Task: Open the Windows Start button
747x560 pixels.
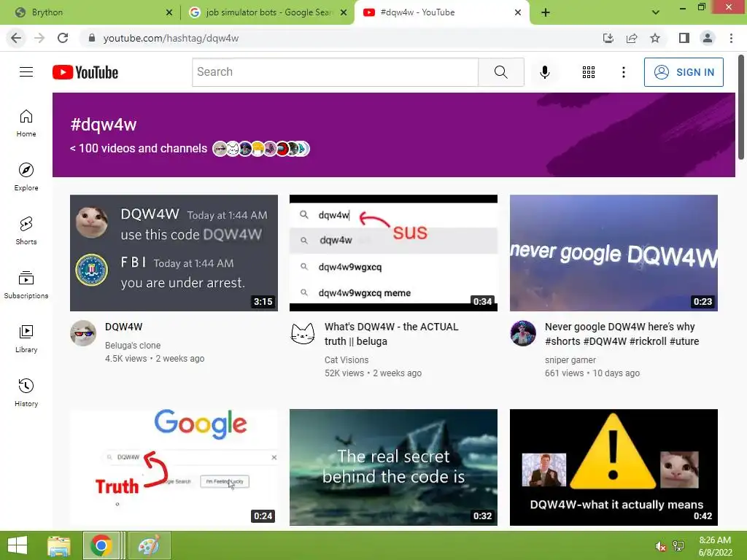Action: point(18,545)
